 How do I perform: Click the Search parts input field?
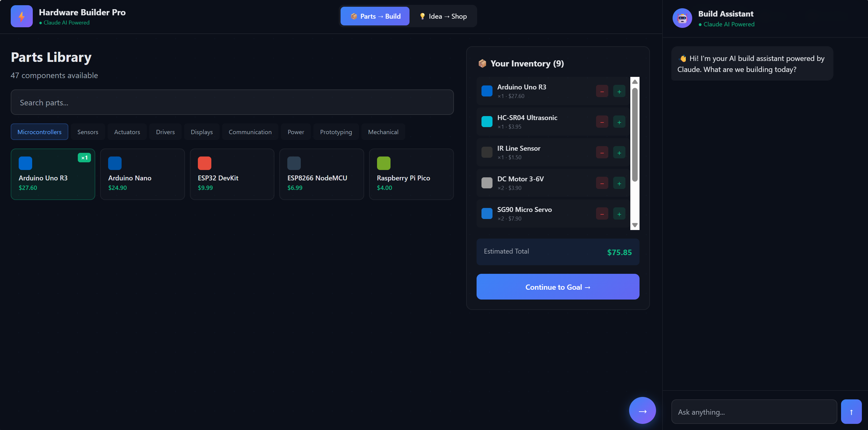point(232,102)
